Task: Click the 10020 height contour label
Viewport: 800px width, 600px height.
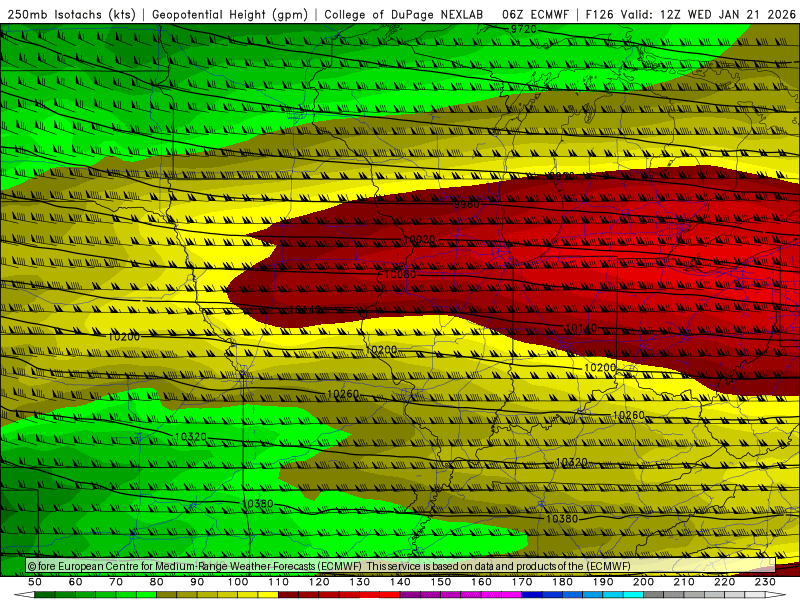Action: tap(419, 239)
